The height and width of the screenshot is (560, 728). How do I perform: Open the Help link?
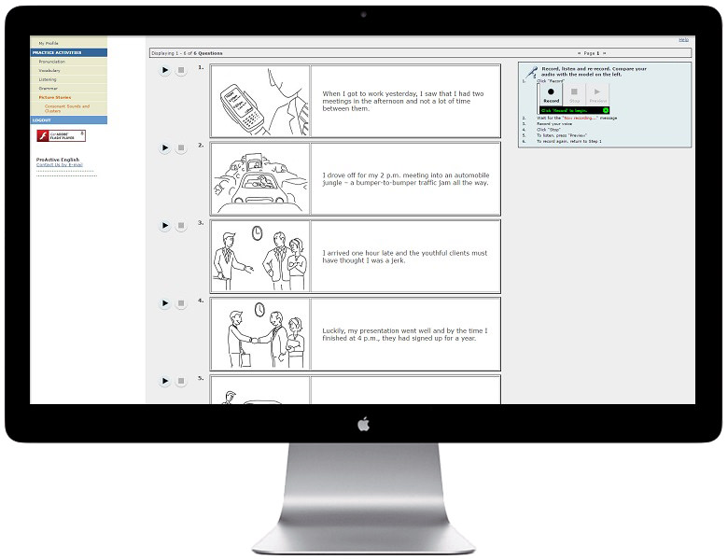click(683, 40)
